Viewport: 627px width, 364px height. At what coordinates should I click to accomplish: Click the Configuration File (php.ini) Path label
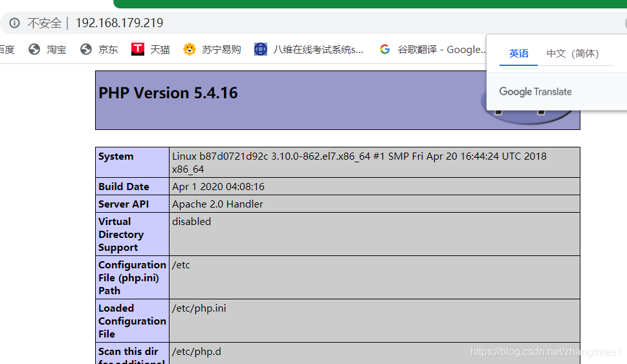tap(132, 278)
